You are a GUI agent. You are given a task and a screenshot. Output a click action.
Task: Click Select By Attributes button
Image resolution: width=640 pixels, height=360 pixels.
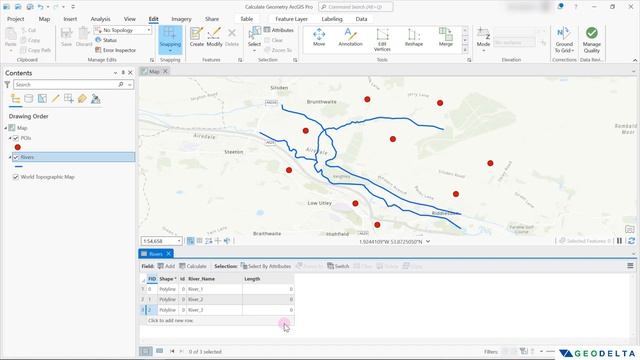point(266,266)
